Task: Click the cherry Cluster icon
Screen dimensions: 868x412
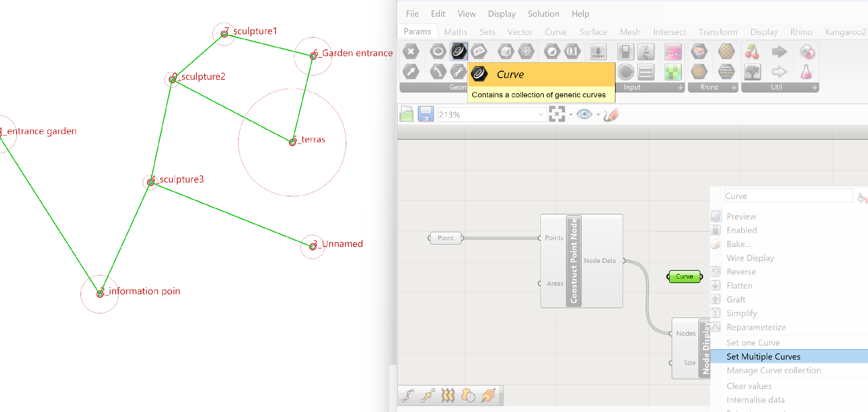Action: point(752,51)
